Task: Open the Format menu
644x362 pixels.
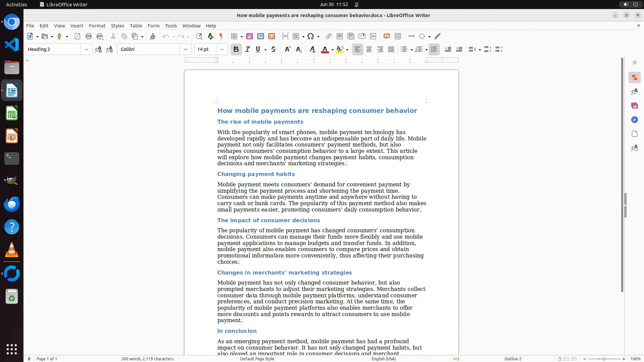Action: tap(97, 26)
